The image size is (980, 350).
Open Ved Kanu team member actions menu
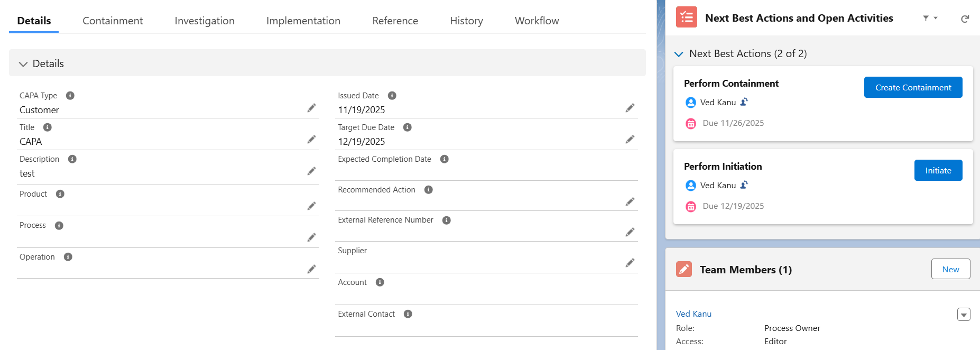coord(963,315)
